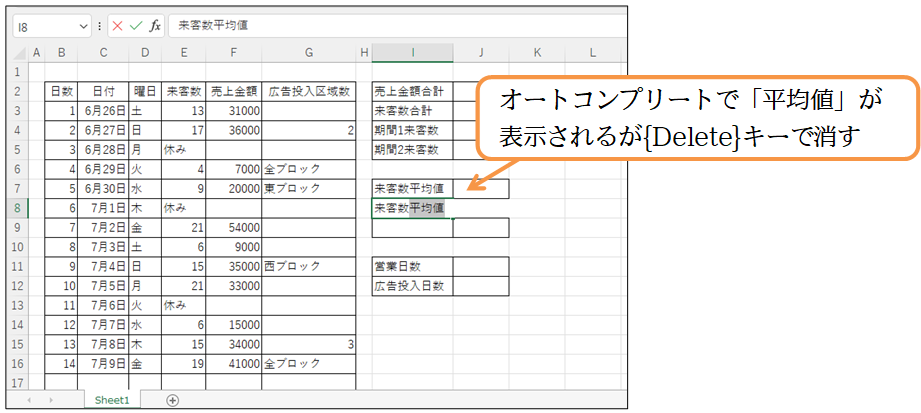Click the cell 期間2来客数

(x=413, y=150)
